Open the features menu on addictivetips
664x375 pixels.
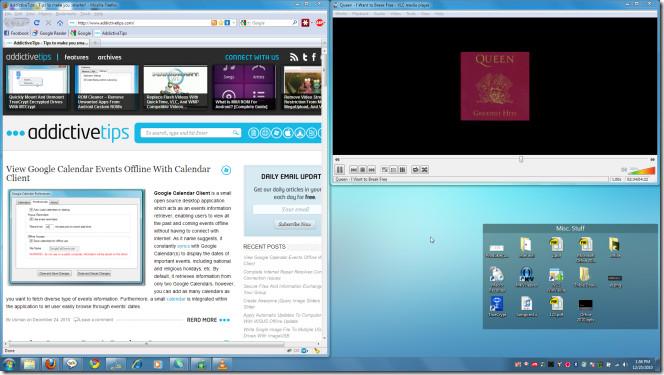point(77,57)
